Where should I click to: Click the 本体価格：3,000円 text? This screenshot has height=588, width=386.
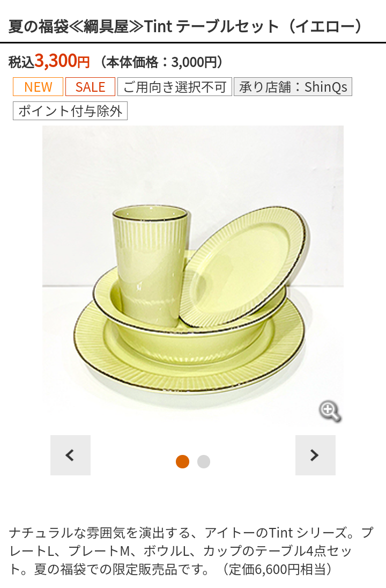tap(161, 62)
